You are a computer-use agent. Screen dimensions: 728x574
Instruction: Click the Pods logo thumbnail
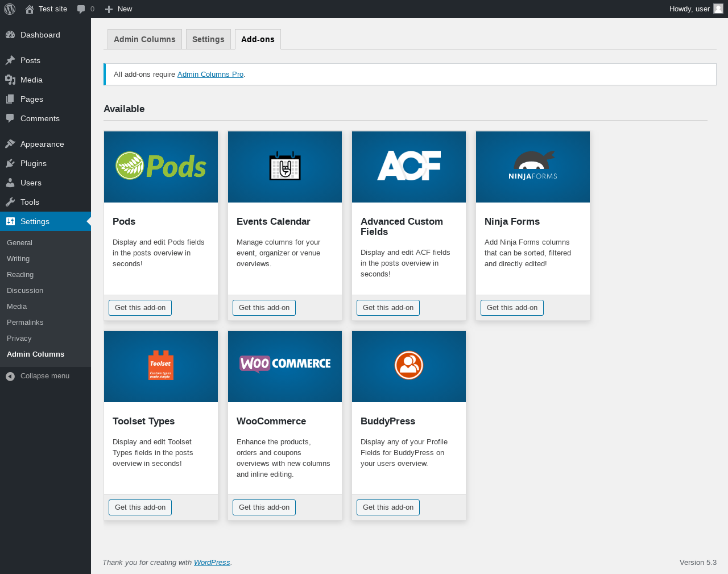(x=161, y=167)
